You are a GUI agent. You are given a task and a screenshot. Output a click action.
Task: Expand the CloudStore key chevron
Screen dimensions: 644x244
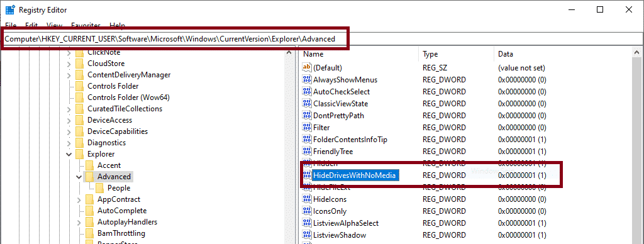click(69, 64)
